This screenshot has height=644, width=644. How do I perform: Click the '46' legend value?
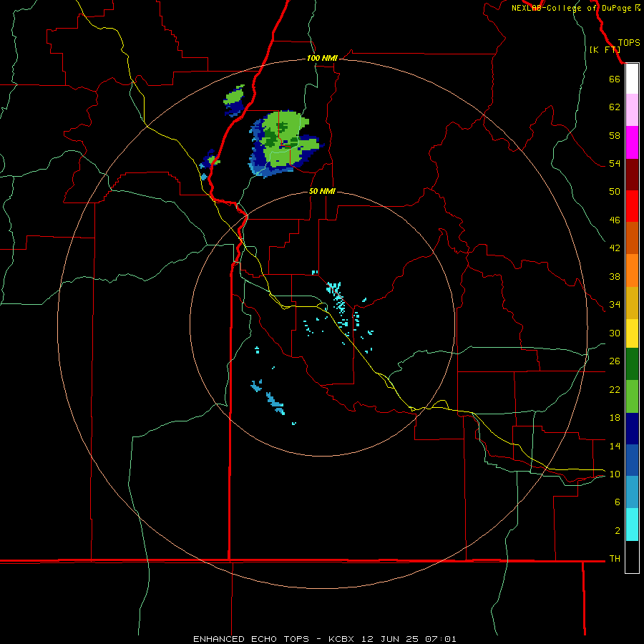615,220
